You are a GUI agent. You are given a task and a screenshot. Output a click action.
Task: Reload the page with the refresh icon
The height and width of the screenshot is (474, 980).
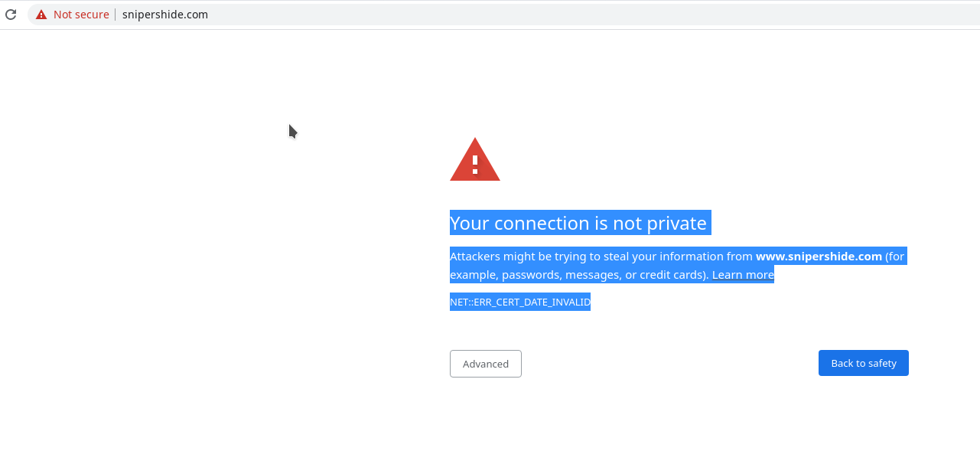(11, 15)
